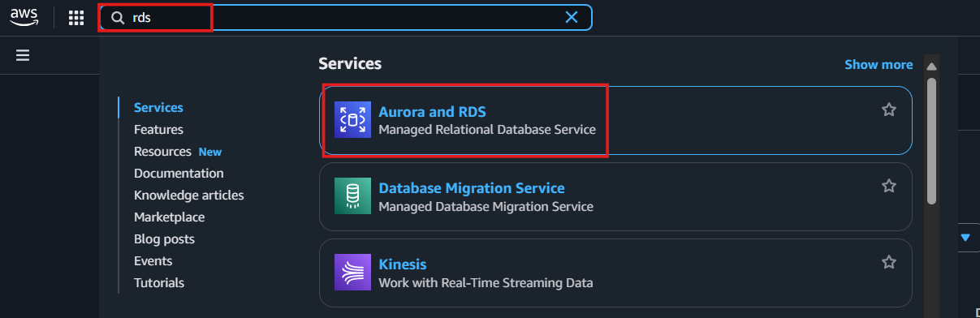
Task: Open the Aurora and RDS link
Action: [432, 112]
